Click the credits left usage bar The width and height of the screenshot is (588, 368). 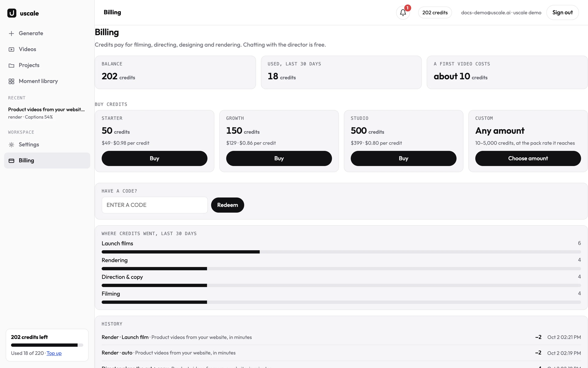pyautogui.click(x=47, y=345)
